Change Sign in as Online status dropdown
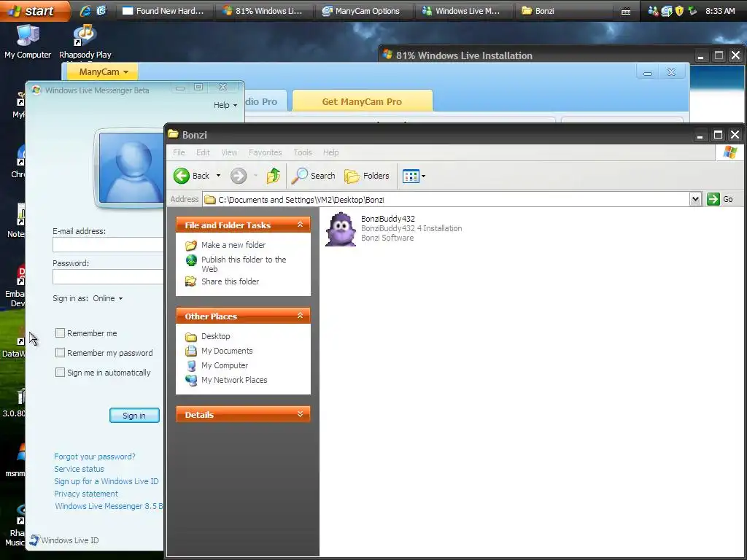This screenshot has width=747, height=560. 108,298
